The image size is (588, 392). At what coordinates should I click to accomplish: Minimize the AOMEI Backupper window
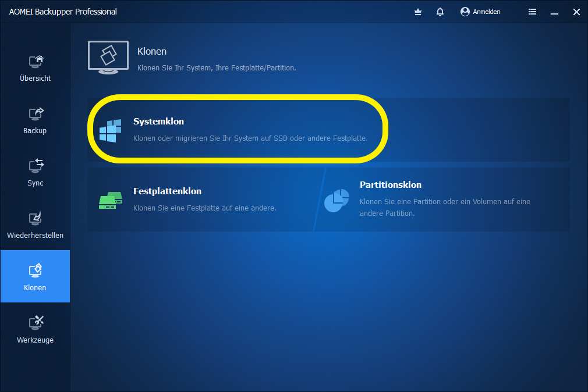tap(555, 13)
